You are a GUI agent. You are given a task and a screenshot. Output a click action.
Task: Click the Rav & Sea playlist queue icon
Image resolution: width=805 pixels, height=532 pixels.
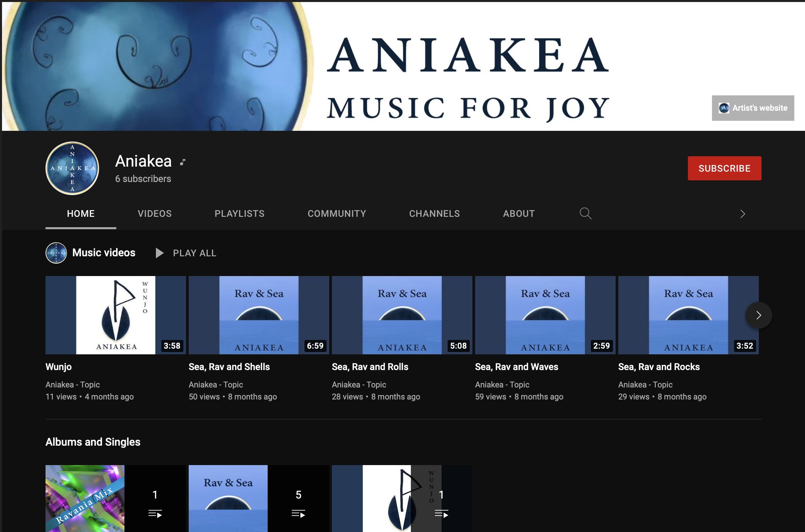298,514
